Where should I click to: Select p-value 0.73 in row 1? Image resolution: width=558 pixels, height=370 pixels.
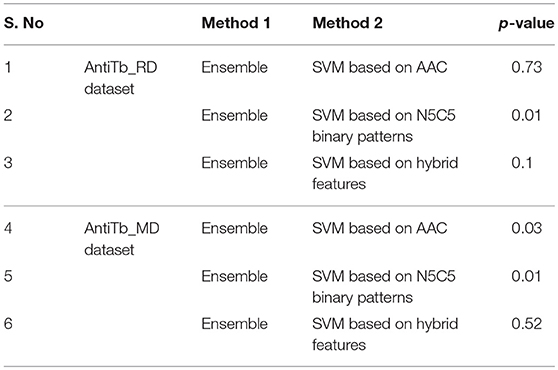point(527,67)
